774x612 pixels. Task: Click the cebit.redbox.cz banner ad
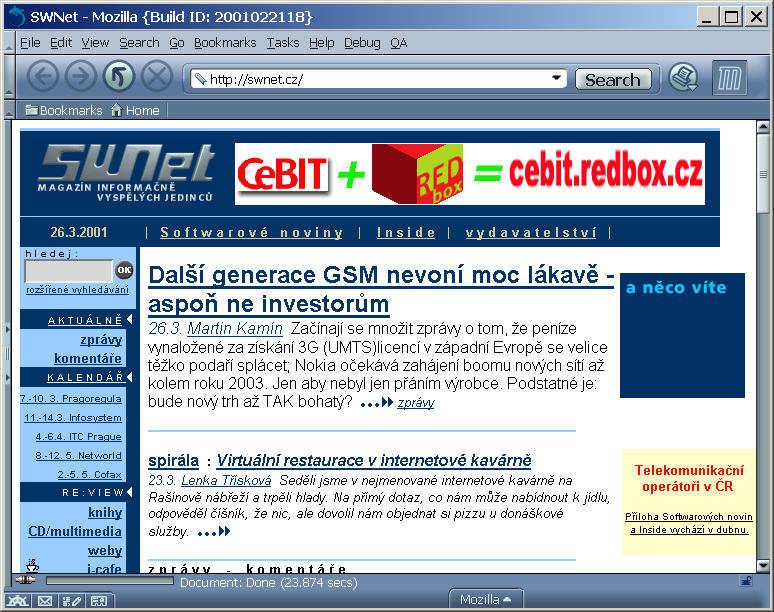click(x=469, y=174)
